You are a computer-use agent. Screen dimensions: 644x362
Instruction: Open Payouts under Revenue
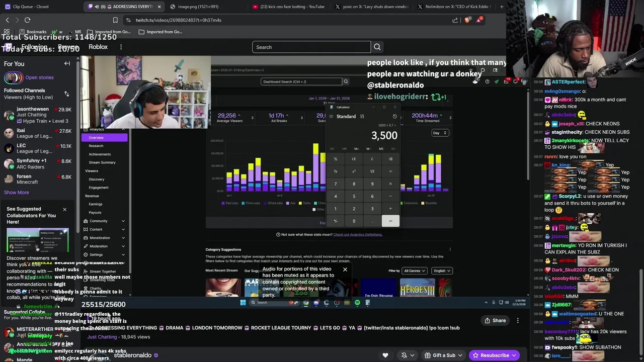[x=95, y=213]
